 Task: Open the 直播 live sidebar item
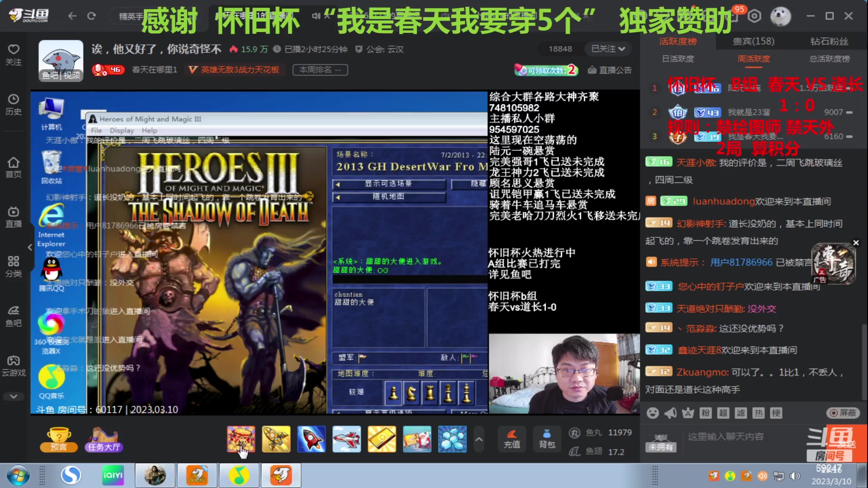click(x=14, y=217)
